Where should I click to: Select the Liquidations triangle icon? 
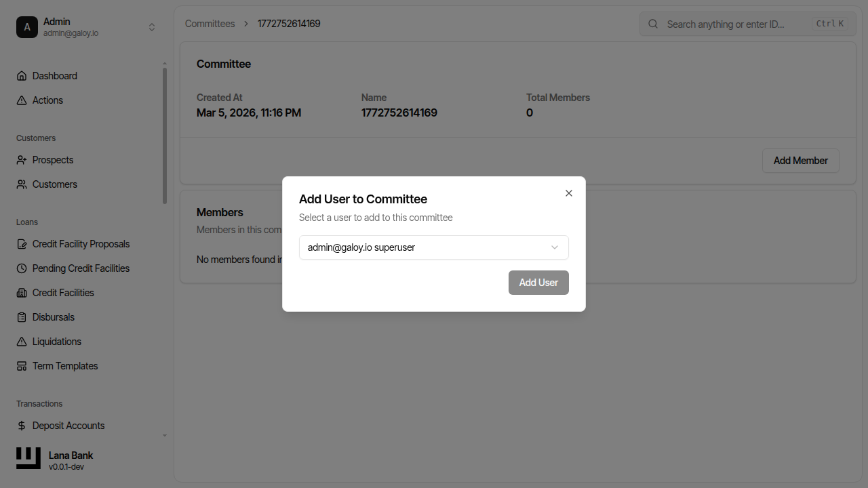[21, 341]
